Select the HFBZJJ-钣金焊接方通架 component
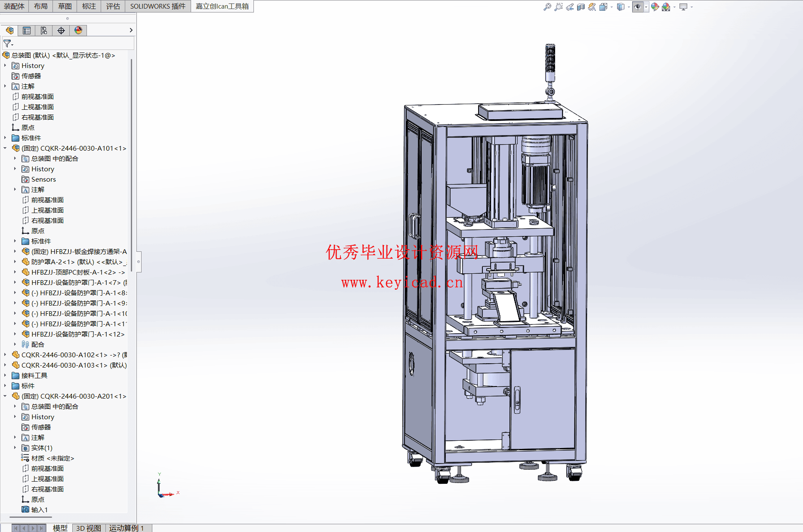803x532 pixels. (x=74, y=251)
